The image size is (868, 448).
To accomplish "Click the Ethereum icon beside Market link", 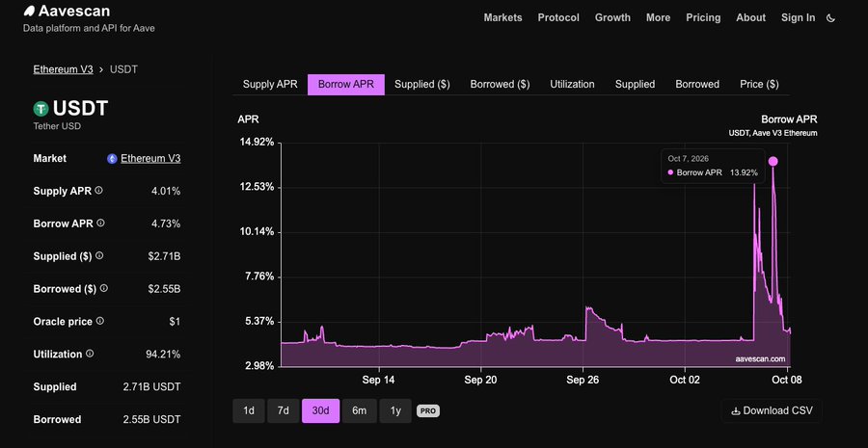I will click(112, 159).
